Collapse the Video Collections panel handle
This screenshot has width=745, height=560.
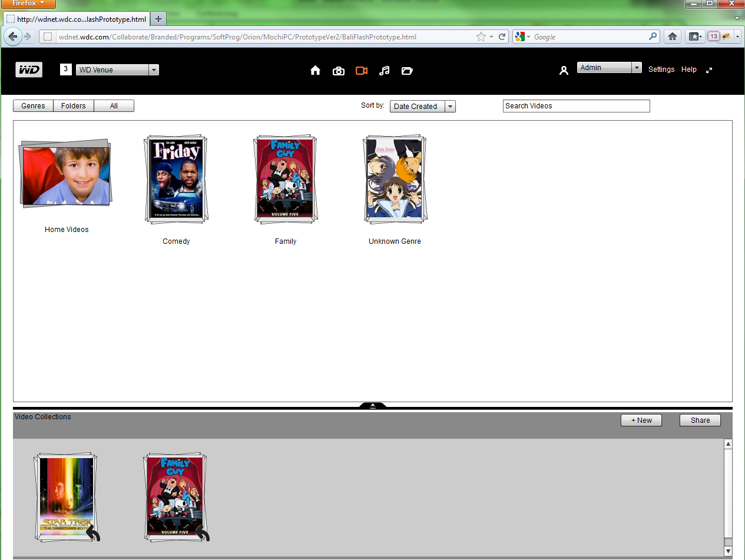pos(372,405)
